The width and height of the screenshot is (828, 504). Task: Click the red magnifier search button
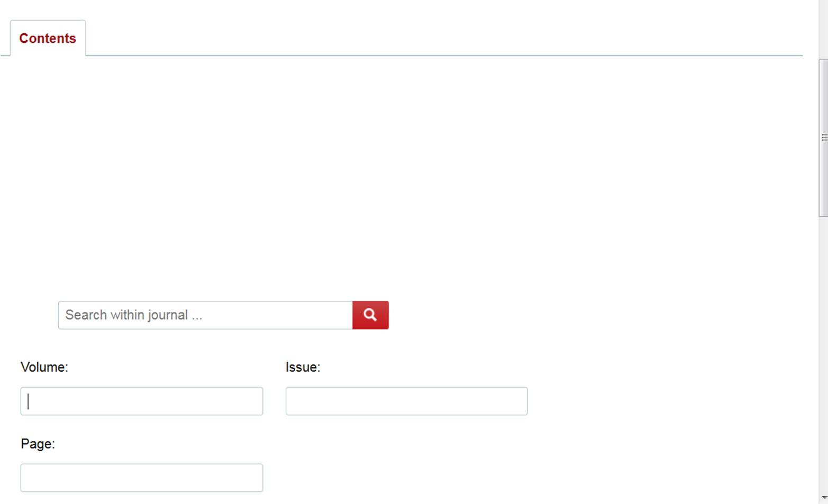pos(370,315)
